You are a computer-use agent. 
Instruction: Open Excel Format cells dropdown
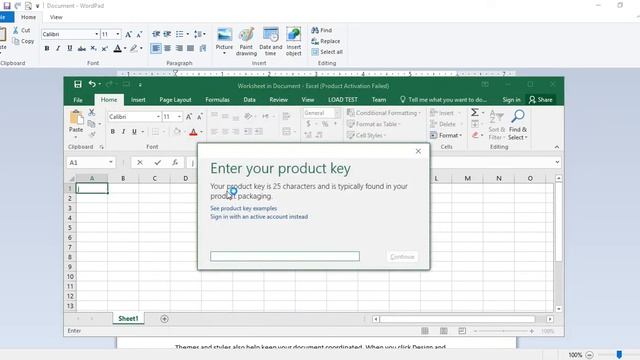(x=446, y=135)
